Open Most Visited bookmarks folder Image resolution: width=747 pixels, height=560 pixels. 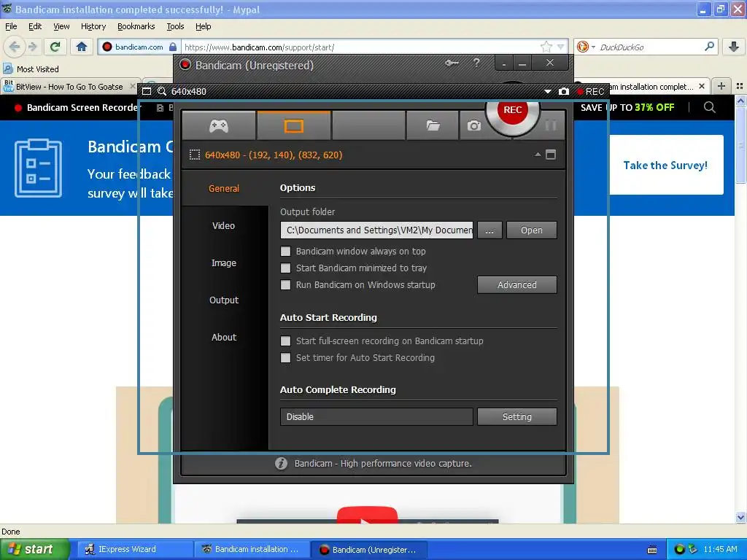[31, 69]
